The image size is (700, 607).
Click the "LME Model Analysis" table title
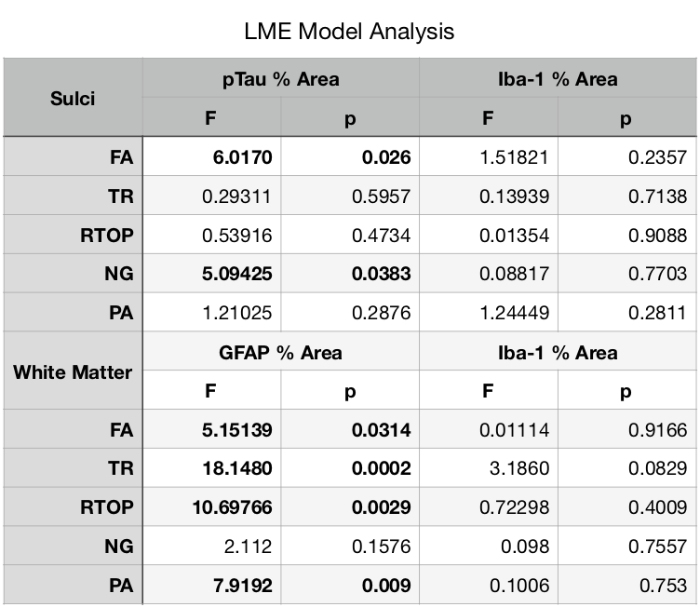pos(349,31)
